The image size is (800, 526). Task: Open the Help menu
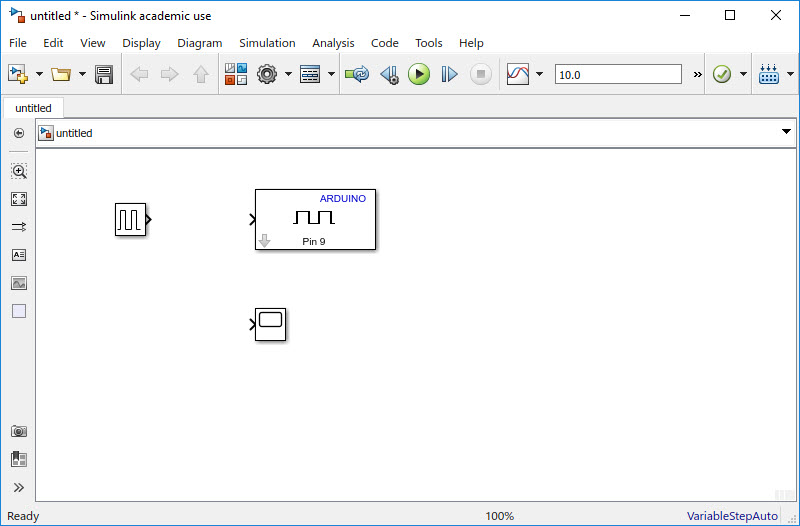click(x=471, y=43)
